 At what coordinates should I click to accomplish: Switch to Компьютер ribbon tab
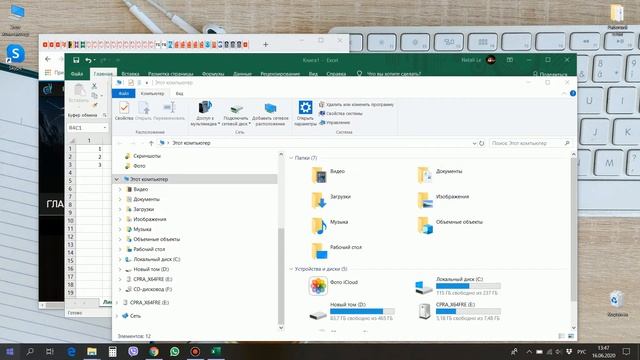[x=152, y=93]
